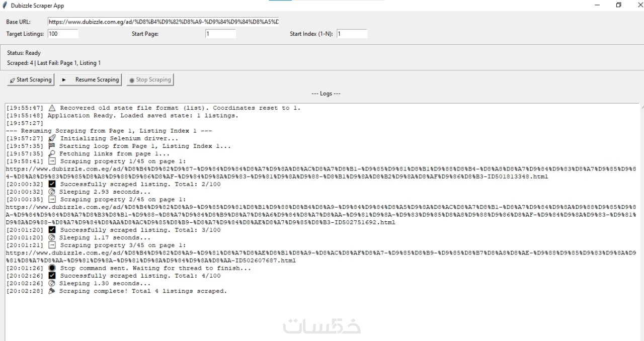Click the feather app icon in title bar
Image resolution: width=644 pixels, height=341 pixels.
click(5, 6)
